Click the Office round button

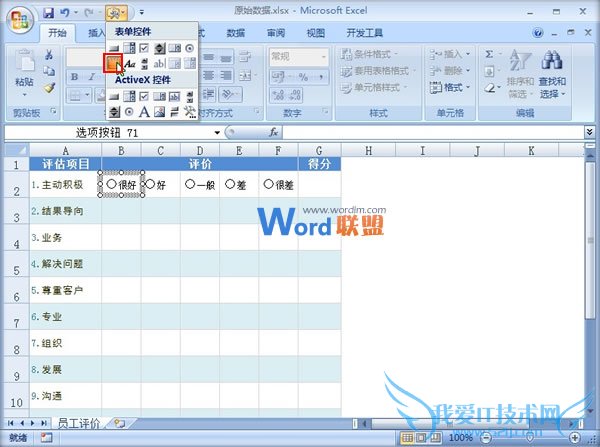point(21,20)
